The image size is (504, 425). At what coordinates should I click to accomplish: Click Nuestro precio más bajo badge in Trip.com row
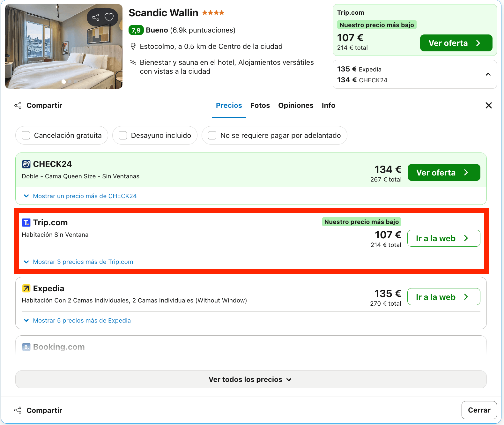click(361, 222)
